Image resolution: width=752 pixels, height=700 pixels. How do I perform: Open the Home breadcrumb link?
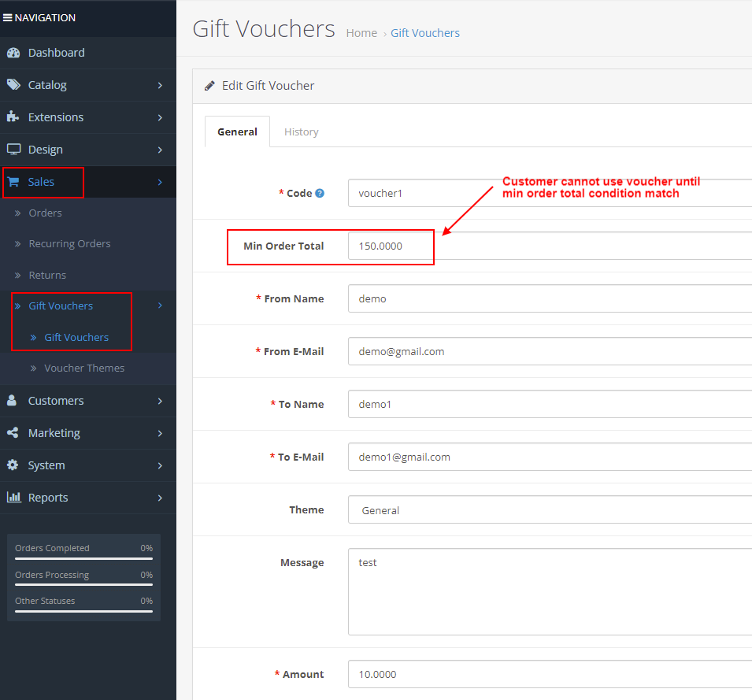361,32
